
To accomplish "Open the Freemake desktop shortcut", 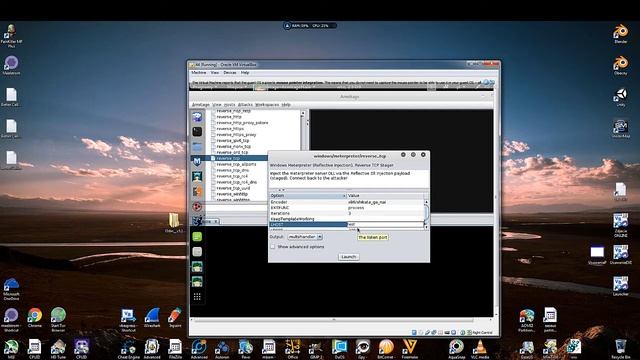I will (x=409, y=349).
